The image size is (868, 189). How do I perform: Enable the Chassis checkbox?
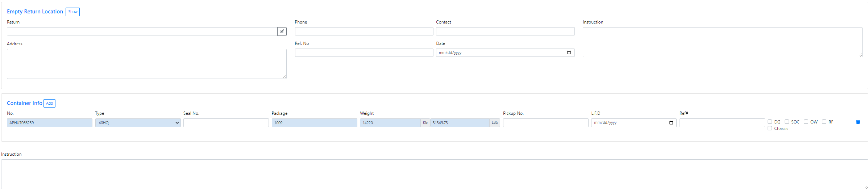(x=770, y=128)
